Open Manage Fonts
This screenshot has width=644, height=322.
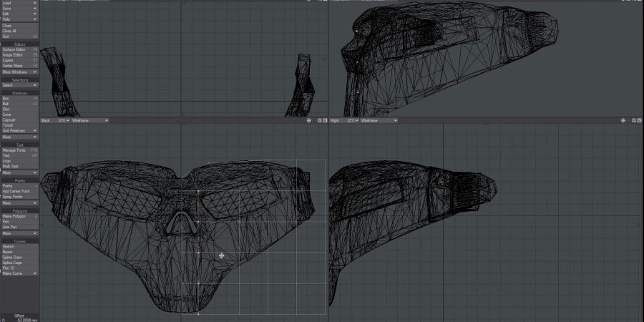[x=19, y=150]
